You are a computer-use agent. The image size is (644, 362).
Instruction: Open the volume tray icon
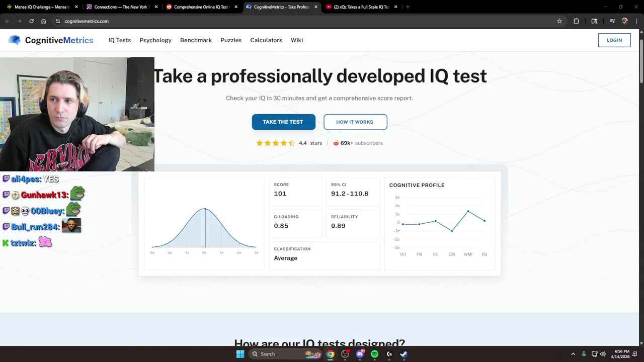603,354
